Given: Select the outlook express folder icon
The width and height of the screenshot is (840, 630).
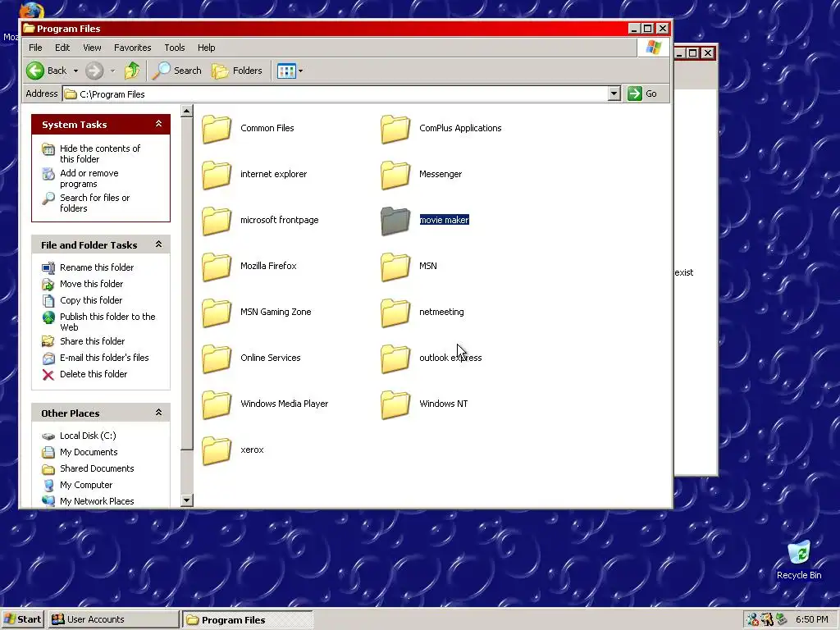Looking at the screenshot, I should pyautogui.click(x=395, y=358).
